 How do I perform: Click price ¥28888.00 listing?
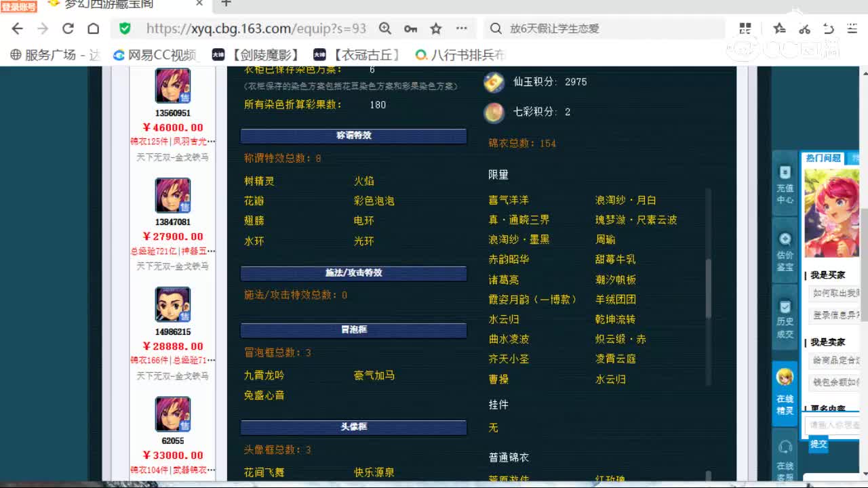click(x=173, y=346)
